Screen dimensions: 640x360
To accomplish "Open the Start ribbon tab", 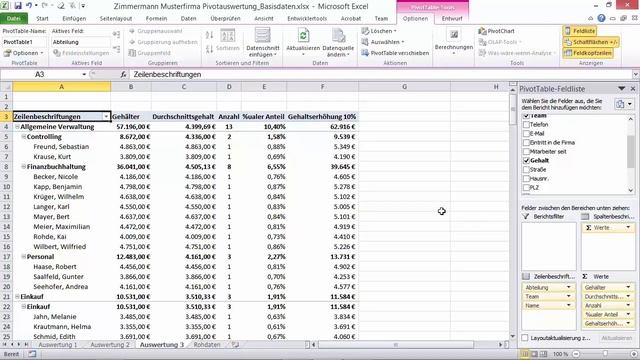I will 42,18.
